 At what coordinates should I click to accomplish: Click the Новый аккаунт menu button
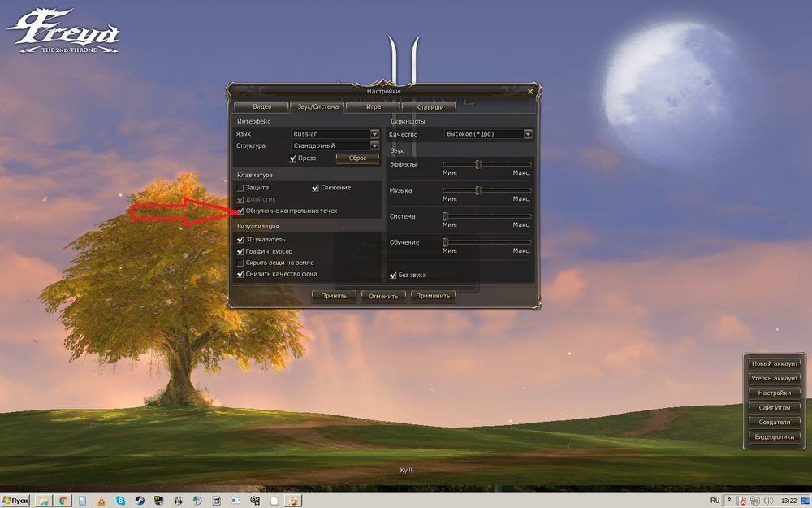tap(774, 363)
